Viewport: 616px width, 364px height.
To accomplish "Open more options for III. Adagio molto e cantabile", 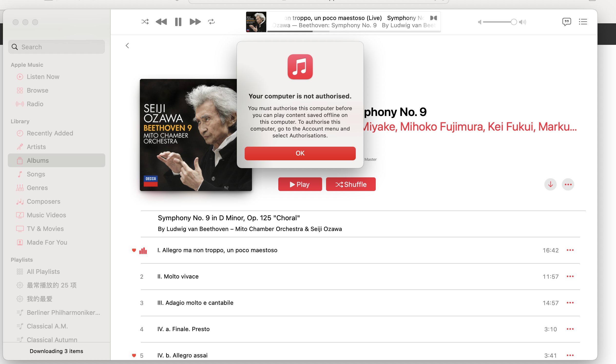I will (x=570, y=303).
